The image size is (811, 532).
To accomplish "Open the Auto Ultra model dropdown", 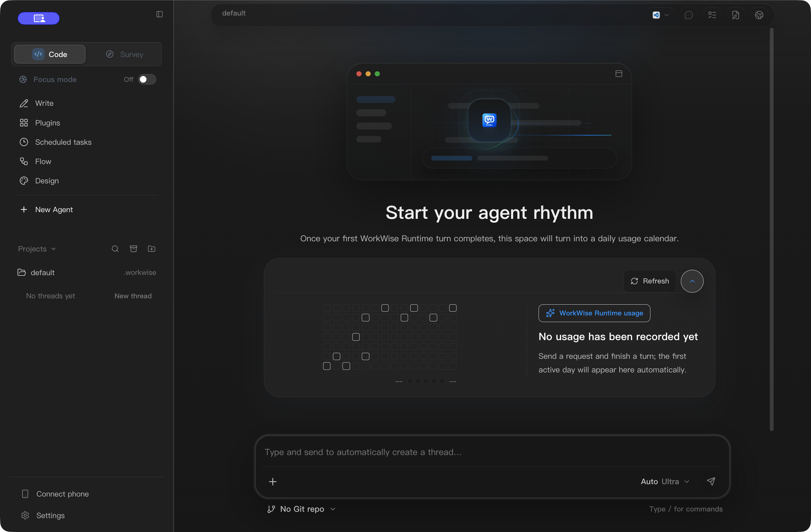I will (665, 482).
